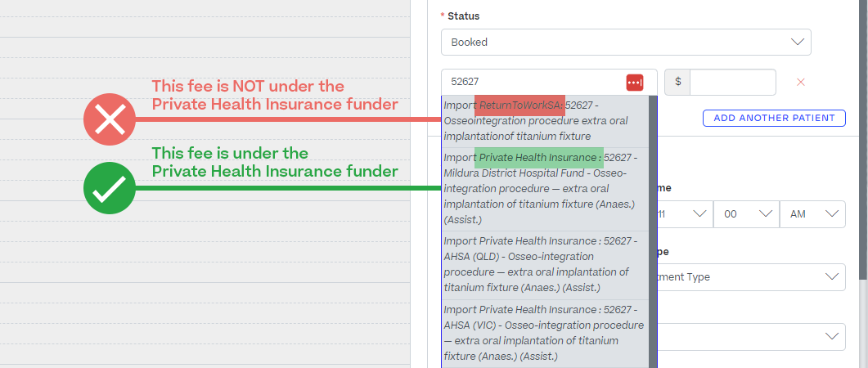868x368 pixels.
Task: Choose the Mildura District Hospital Fund option
Action: [x=544, y=188]
